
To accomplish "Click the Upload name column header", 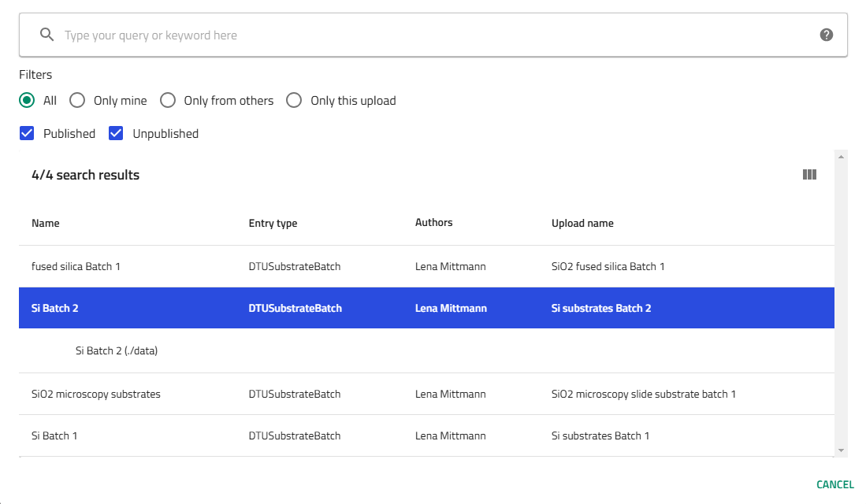I will 582,223.
